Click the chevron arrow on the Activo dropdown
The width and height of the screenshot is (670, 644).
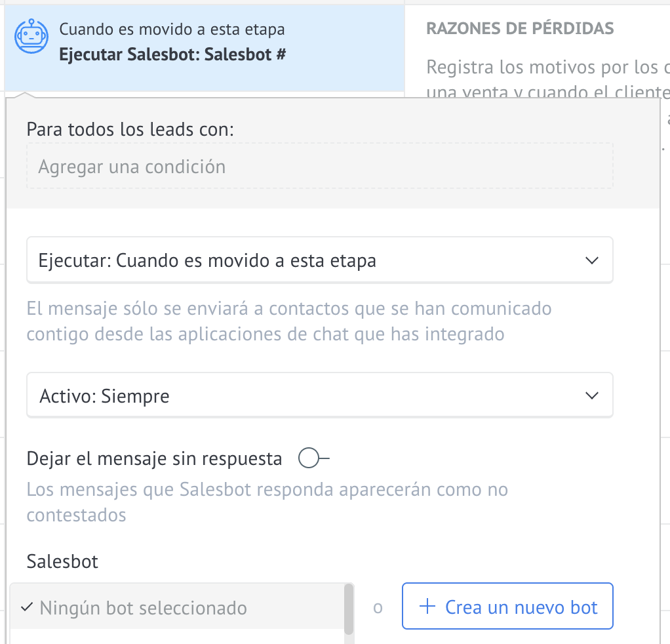point(591,395)
